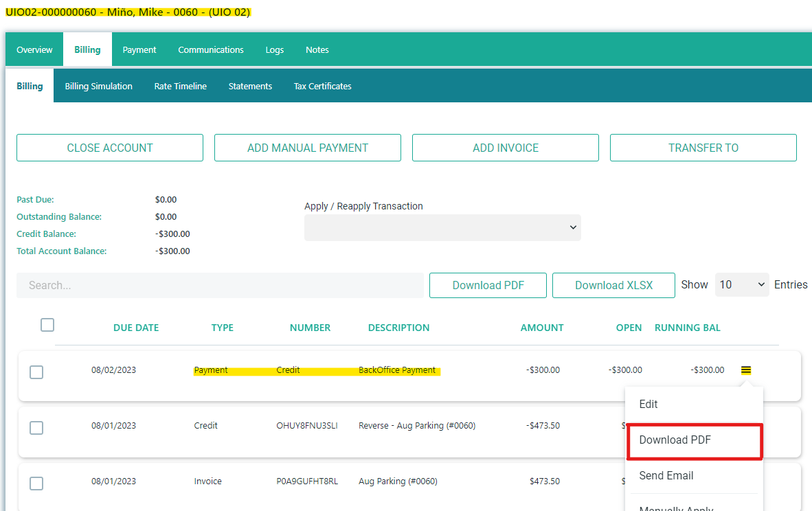View the Tax Certificates sub-tab
The image size is (812, 511).
322,87
